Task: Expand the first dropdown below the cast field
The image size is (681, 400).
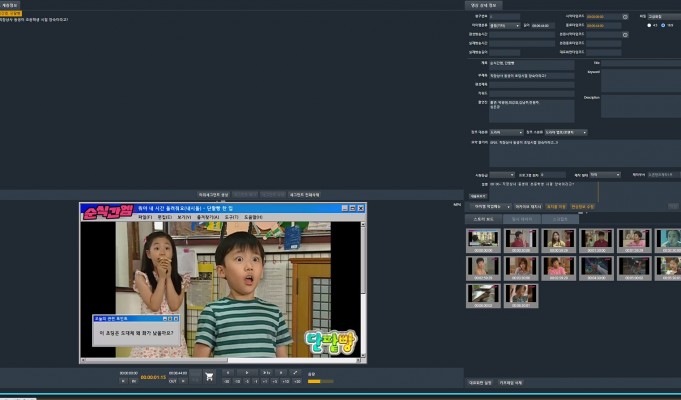Action: tap(505, 132)
